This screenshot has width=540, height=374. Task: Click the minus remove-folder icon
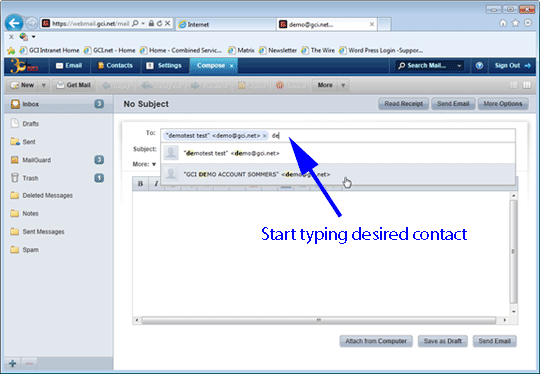[30, 363]
